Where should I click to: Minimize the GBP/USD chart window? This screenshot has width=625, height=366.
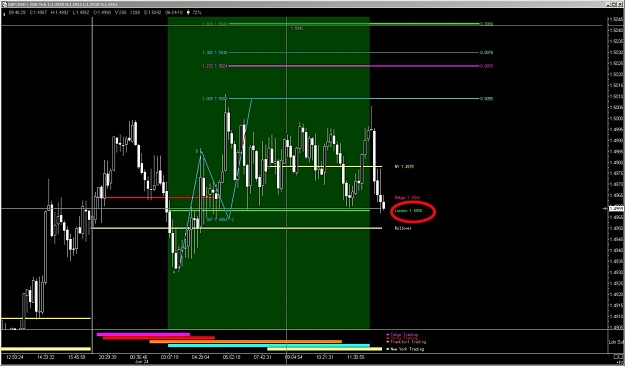pos(608,4)
